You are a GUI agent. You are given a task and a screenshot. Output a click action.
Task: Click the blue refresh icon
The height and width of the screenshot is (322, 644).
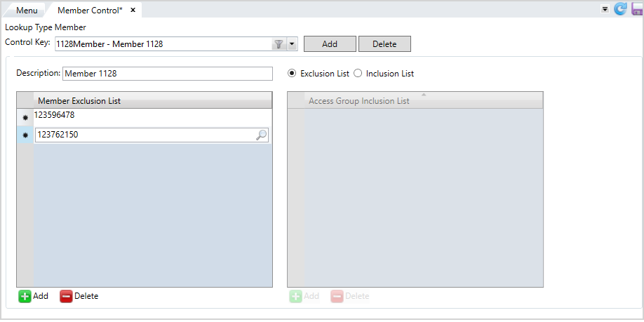pos(619,9)
